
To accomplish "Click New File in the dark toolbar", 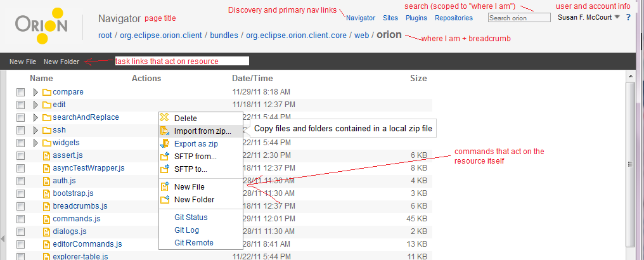I will point(23,62).
